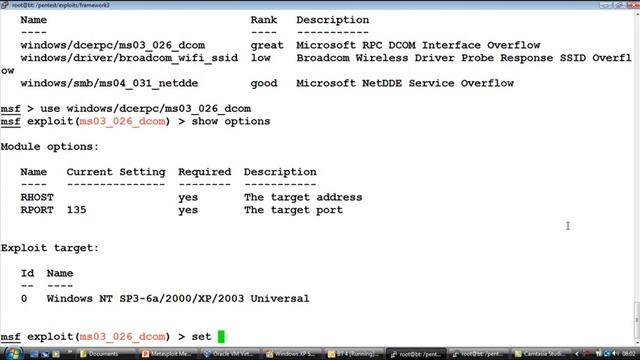Click 'The target address' description
Image resolution: width=640 pixels, height=360 pixels.
[303, 198]
